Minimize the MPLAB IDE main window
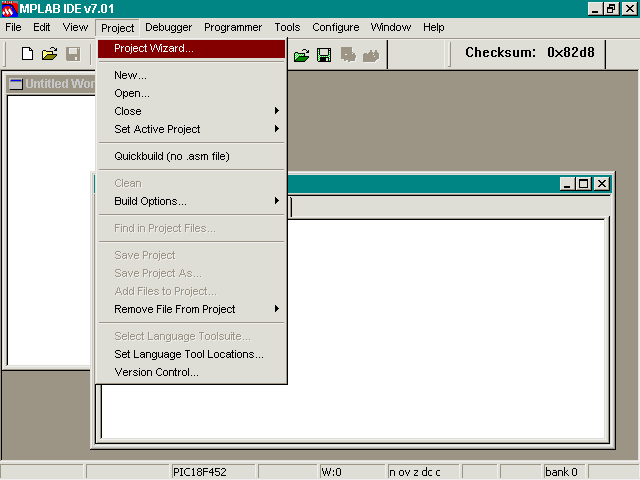The image size is (640, 480). click(x=595, y=9)
